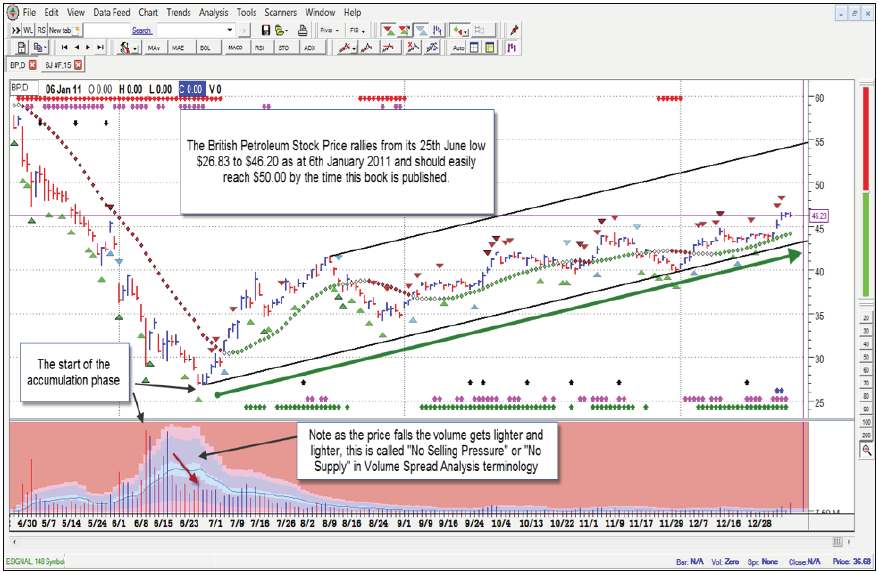Viewport: 878px width, 573px height.
Task: Open the green-red diamonds dropdown button
Action: [x=461, y=30]
